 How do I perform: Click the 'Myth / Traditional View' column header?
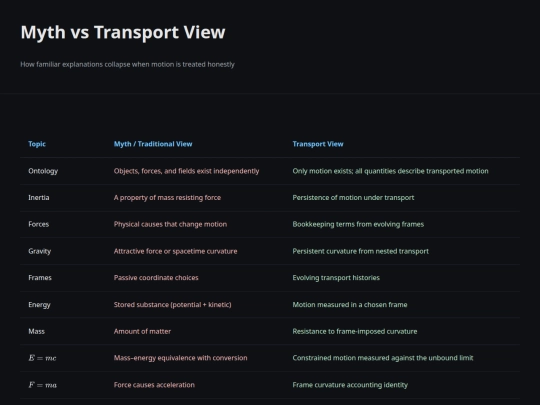tap(153, 144)
